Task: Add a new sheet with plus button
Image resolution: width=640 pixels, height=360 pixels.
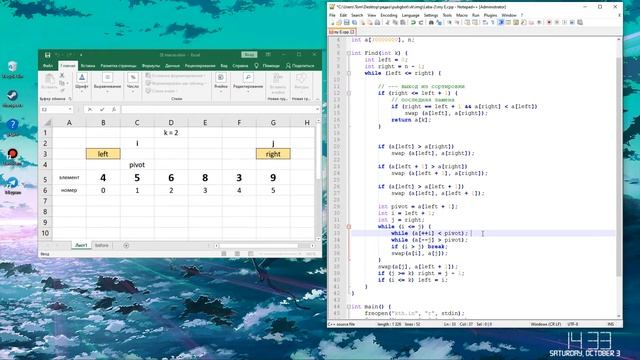Action: coord(126,245)
